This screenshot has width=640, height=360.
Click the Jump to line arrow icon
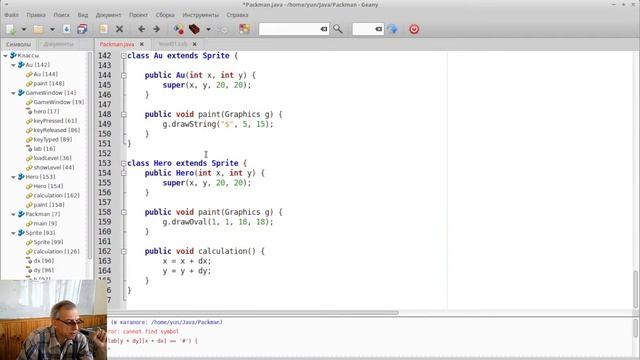pyautogui.click(x=393, y=29)
